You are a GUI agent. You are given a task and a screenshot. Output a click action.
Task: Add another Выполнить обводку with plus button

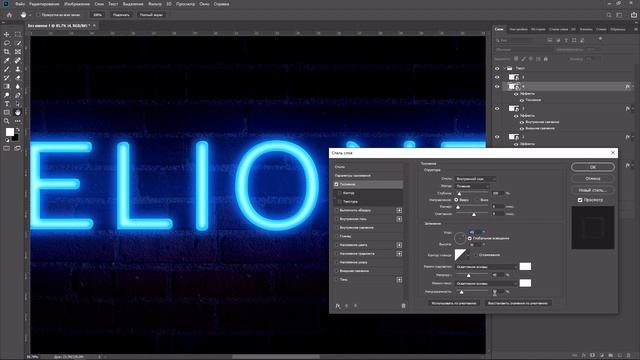tap(399, 211)
